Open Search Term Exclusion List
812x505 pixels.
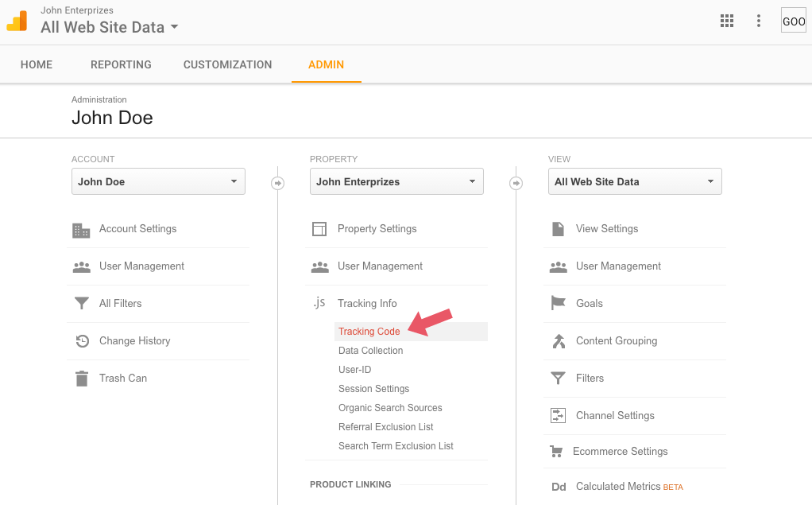[x=396, y=446]
